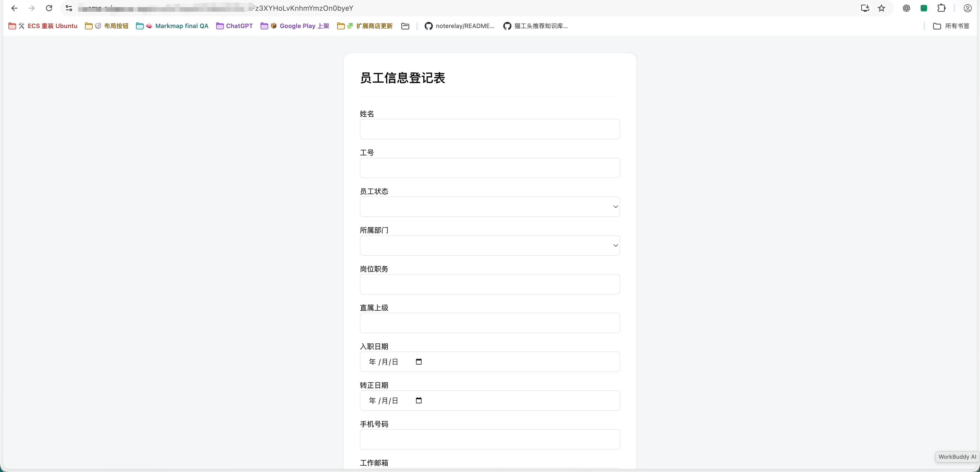
Task: Open the 布局按钮 bookmark folder
Action: [106, 26]
